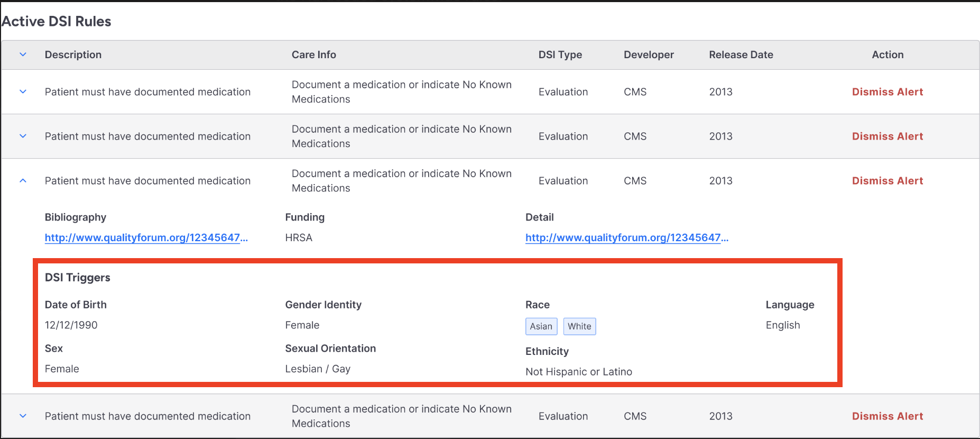Screen dimensions: 980x439
Task: Dismiss Alert for the second rule
Action: click(887, 136)
